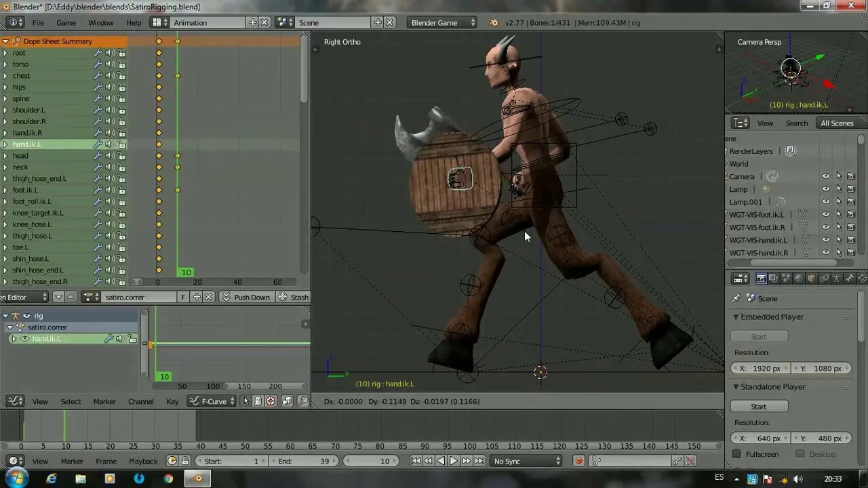Open the Armature data properties tab icon
This screenshot has width=868, height=488.
837,279
